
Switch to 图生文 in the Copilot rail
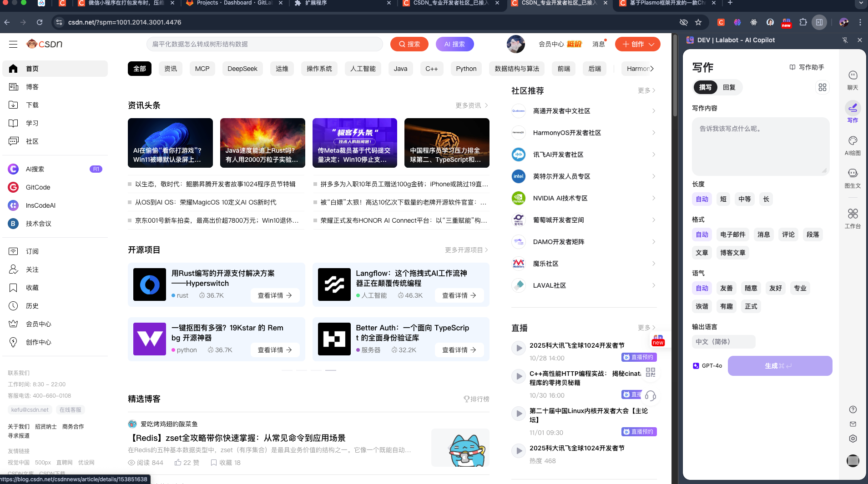click(x=853, y=177)
